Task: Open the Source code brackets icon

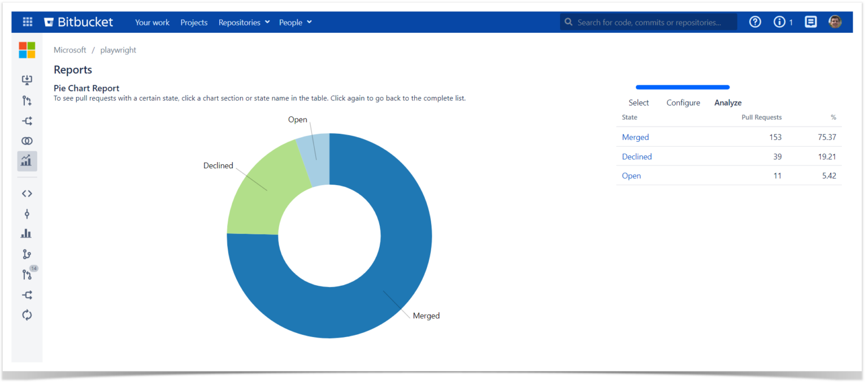Action: pyautogui.click(x=27, y=194)
